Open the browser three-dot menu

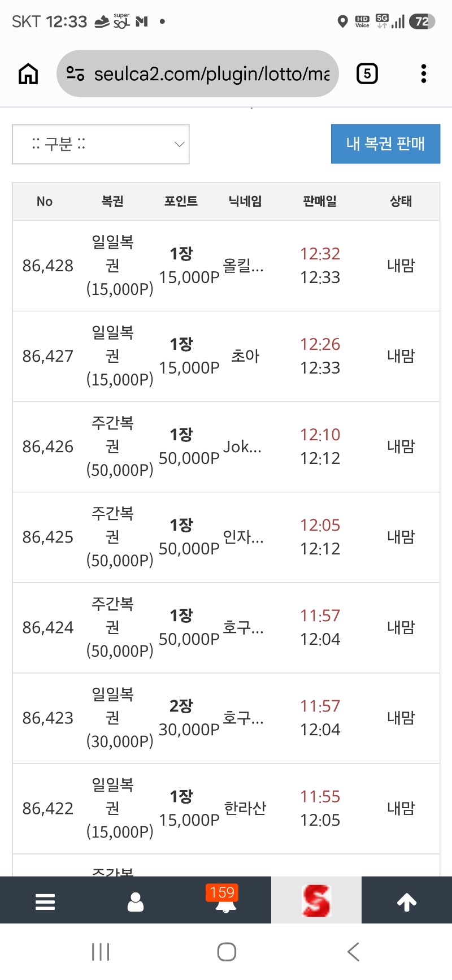424,74
